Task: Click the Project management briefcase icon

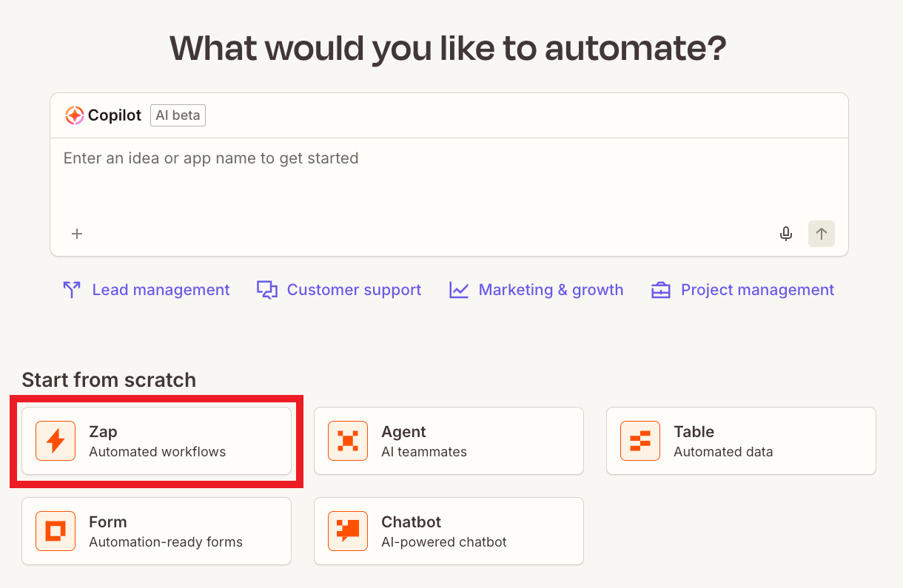Action: [661, 290]
